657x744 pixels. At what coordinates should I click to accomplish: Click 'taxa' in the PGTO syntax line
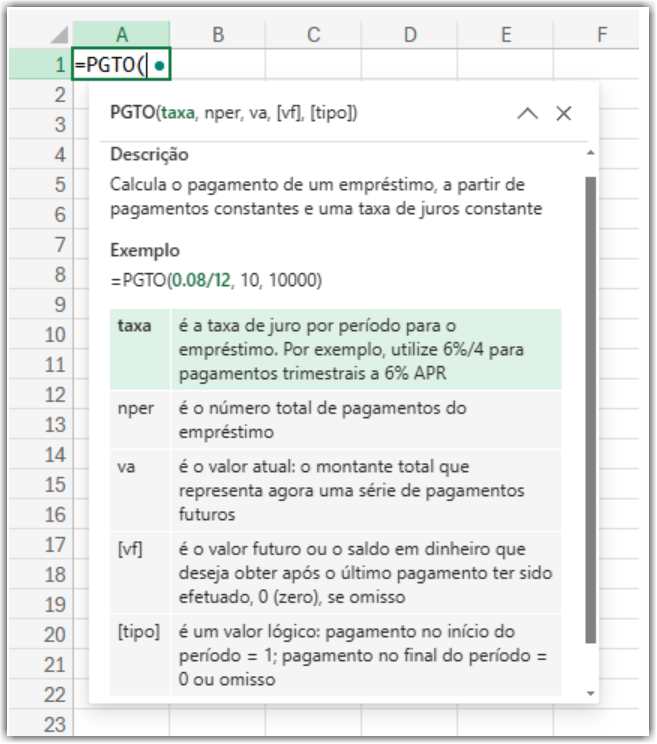pyautogui.click(x=178, y=113)
